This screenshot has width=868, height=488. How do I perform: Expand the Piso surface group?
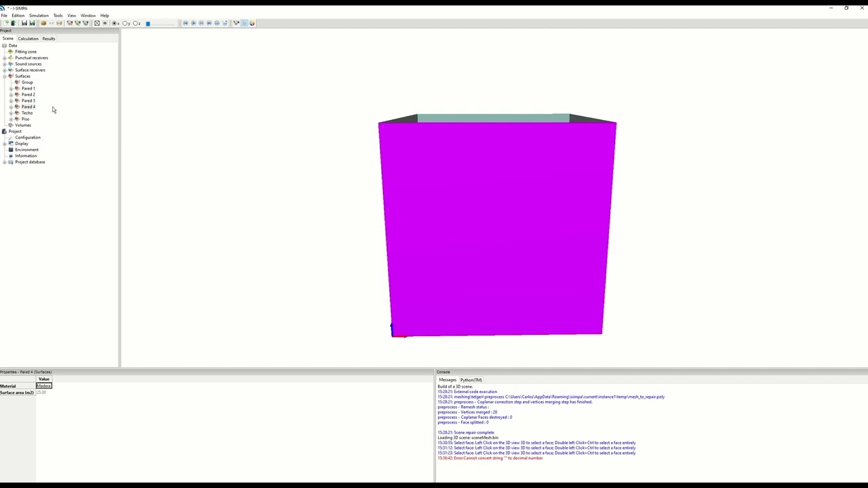[x=11, y=119]
